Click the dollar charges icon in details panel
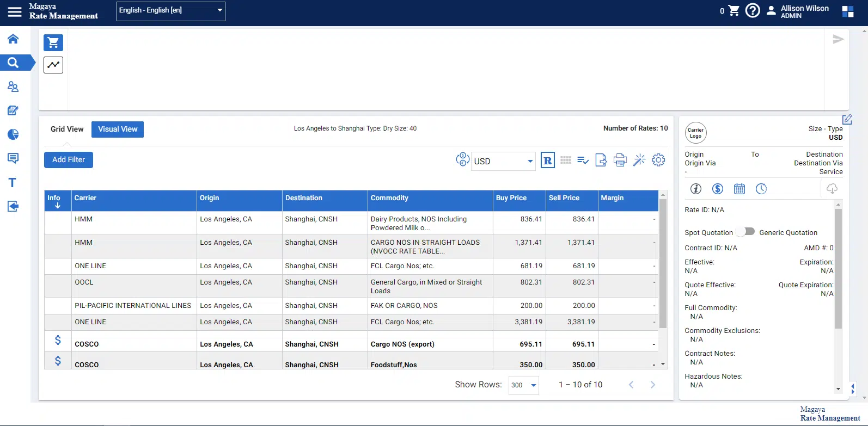 coord(717,189)
